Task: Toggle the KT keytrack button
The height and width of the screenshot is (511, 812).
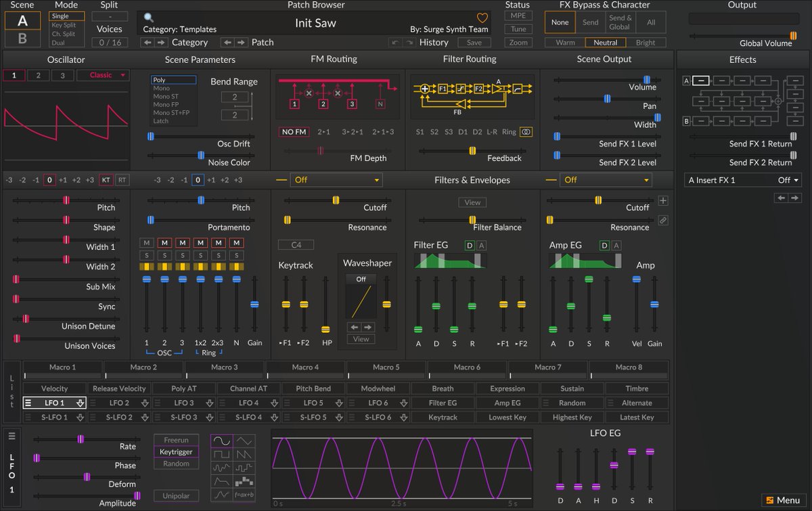Action: coord(106,180)
